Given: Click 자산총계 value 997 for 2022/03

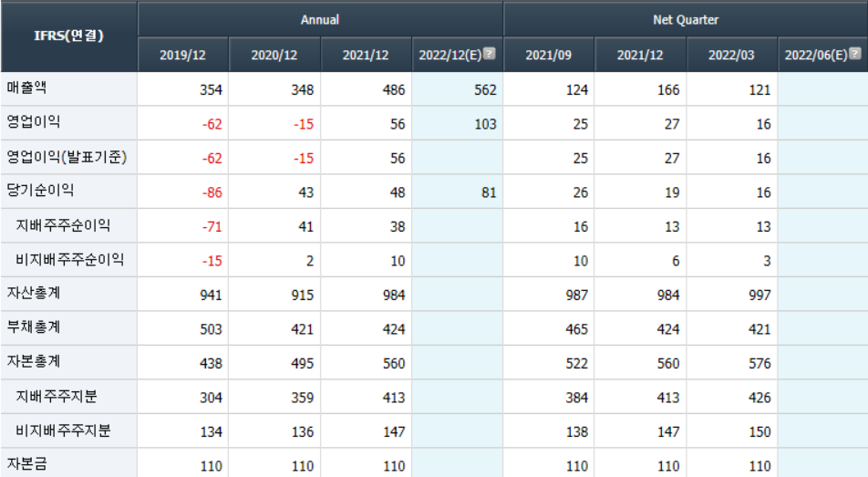Looking at the screenshot, I should pos(759,296).
